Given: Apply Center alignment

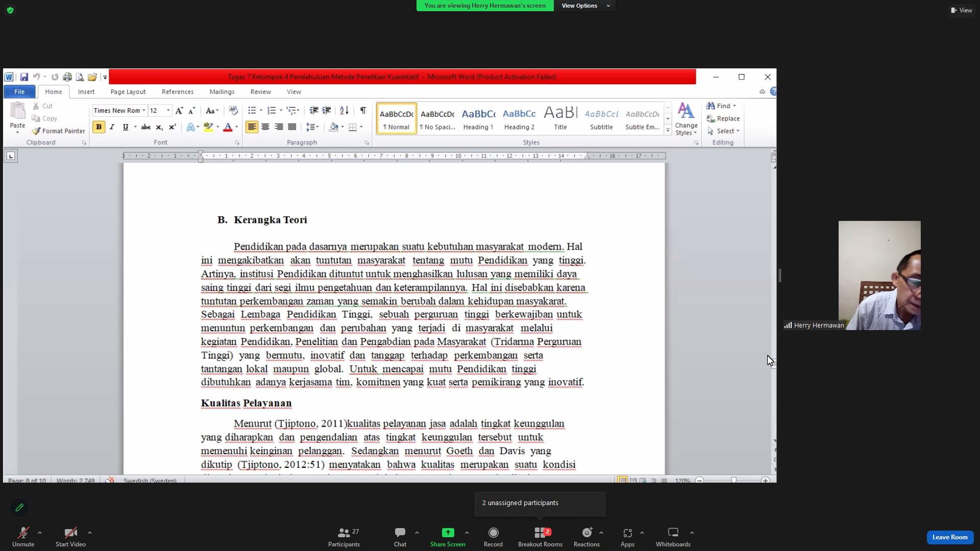Looking at the screenshot, I should pos(265,127).
